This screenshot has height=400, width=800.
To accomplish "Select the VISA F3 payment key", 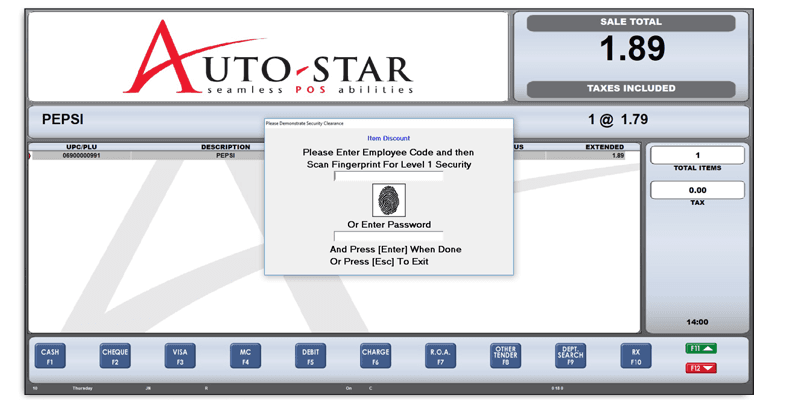I will (180, 356).
